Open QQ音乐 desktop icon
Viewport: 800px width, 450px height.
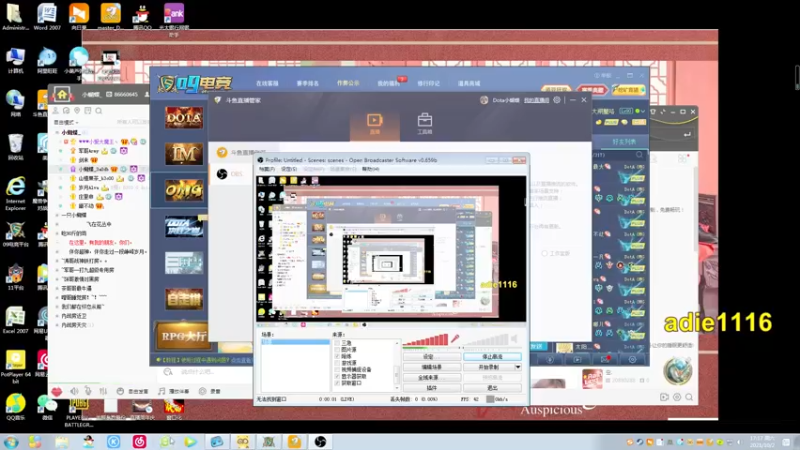[x=15, y=407]
